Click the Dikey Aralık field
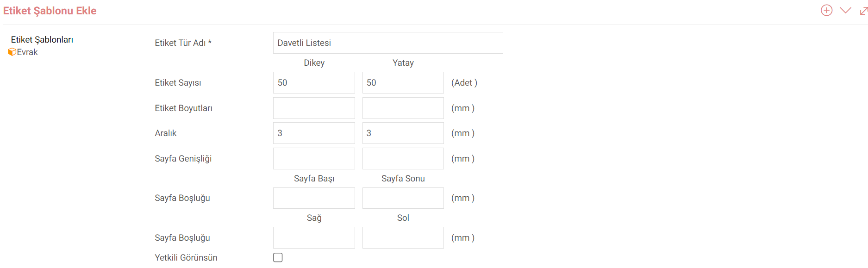The image size is (868, 268). pyautogui.click(x=314, y=133)
